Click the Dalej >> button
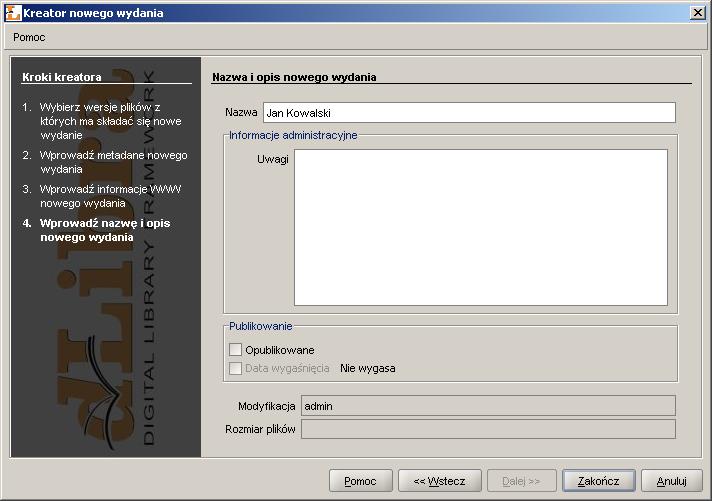 (x=521, y=481)
